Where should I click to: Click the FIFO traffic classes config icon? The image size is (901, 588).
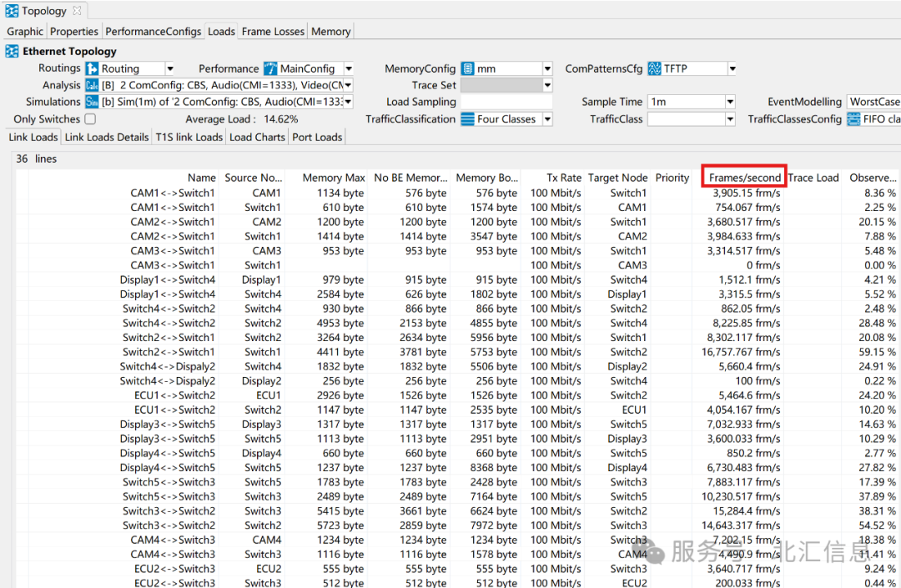coord(854,119)
